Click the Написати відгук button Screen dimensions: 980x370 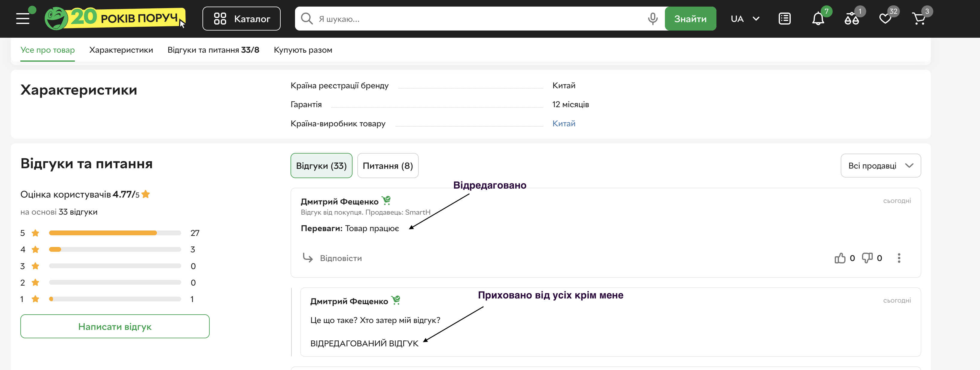[x=115, y=327]
